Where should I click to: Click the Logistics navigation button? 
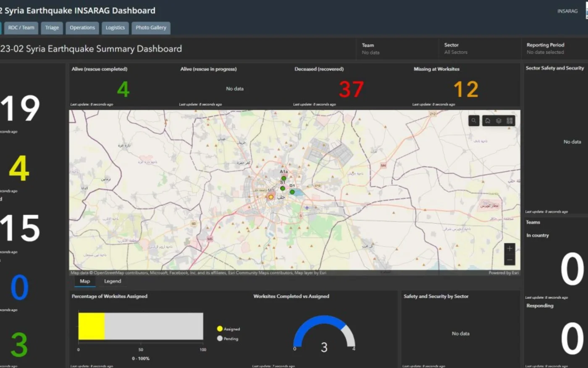115,27
